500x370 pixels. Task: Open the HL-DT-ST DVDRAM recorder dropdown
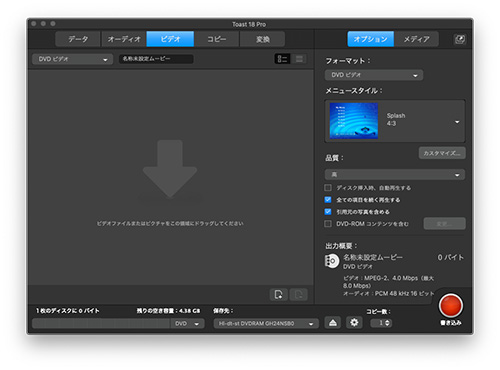point(266,323)
